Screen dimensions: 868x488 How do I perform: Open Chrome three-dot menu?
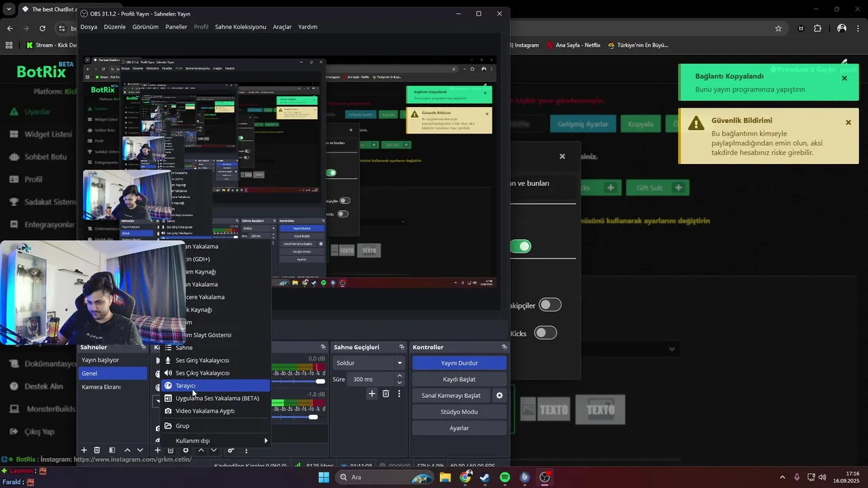859,28
